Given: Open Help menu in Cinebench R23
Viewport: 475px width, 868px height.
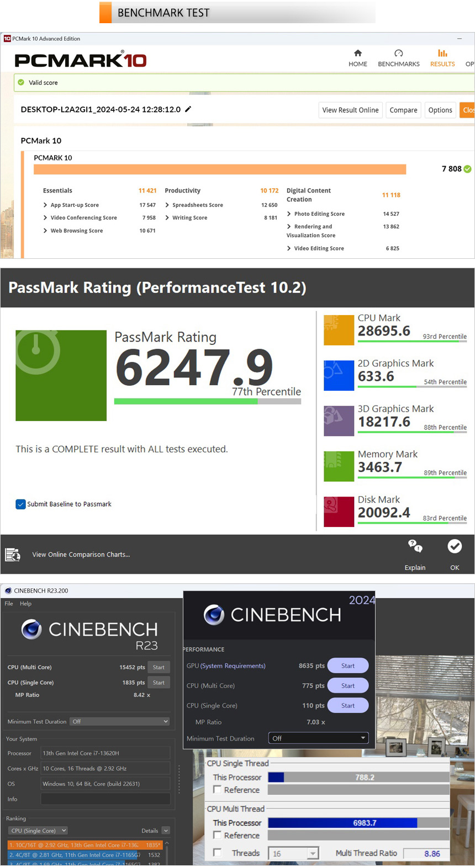Looking at the screenshot, I should coord(25,604).
